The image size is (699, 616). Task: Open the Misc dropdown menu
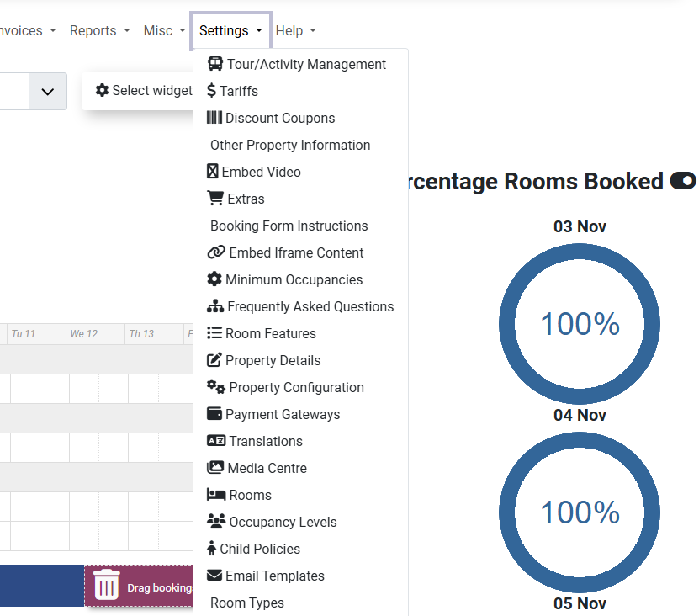coord(165,30)
